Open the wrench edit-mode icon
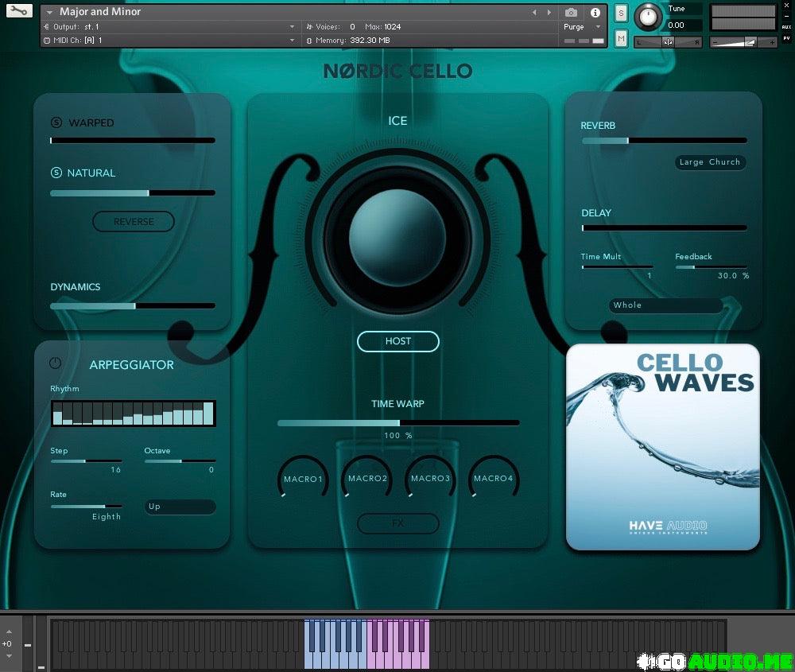The image size is (795, 672). [19, 10]
